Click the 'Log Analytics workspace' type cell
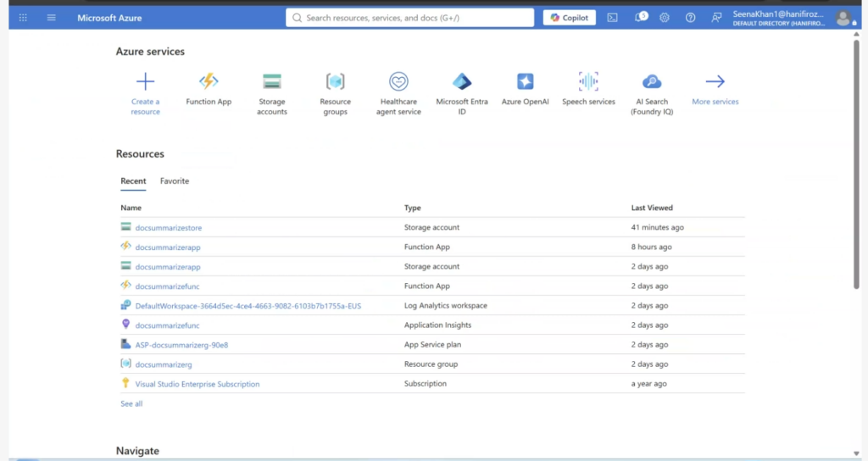868x461 pixels. (x=446, y=305)
